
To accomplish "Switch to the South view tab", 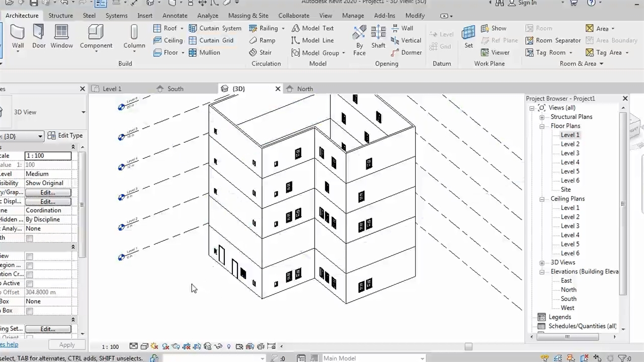I will pyautogui.click(x=175, y=89).
